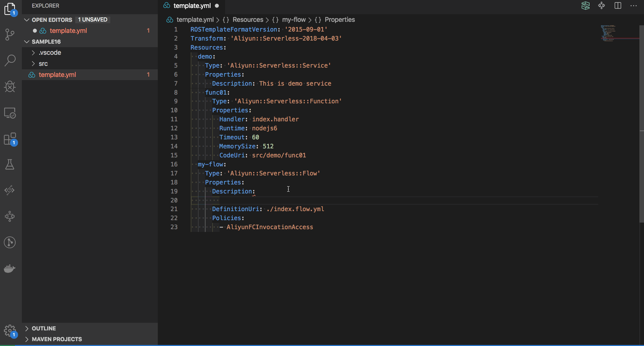Viewport: 644px width, 346px height.
Task: Click the my-flow breadcrumb
Action: pos(294,20)
